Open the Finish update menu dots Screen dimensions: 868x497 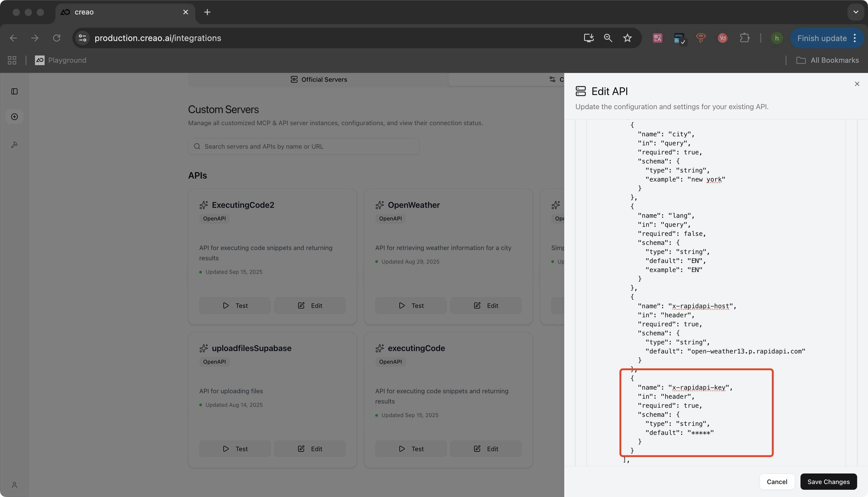[x=855, y=38]
